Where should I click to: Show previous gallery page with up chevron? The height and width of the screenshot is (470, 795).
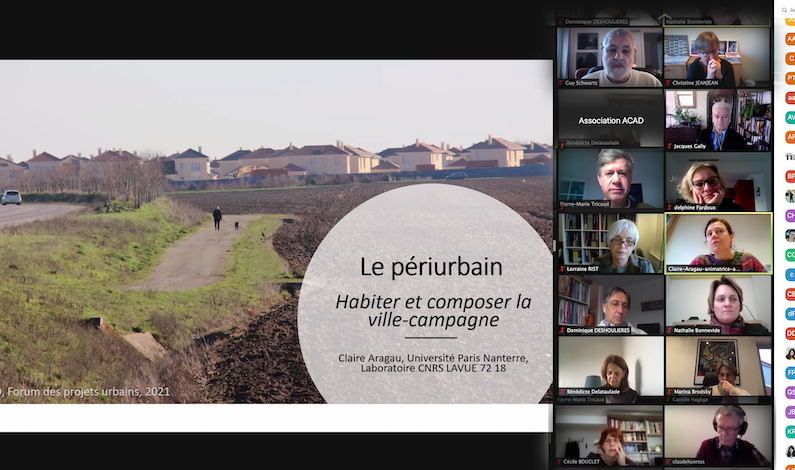point(664,18)
